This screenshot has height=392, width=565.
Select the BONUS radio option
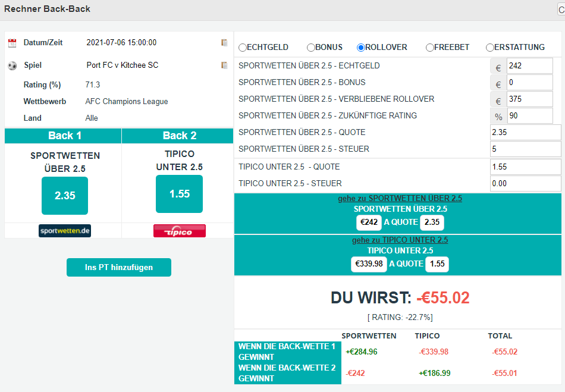coord(311,48)
